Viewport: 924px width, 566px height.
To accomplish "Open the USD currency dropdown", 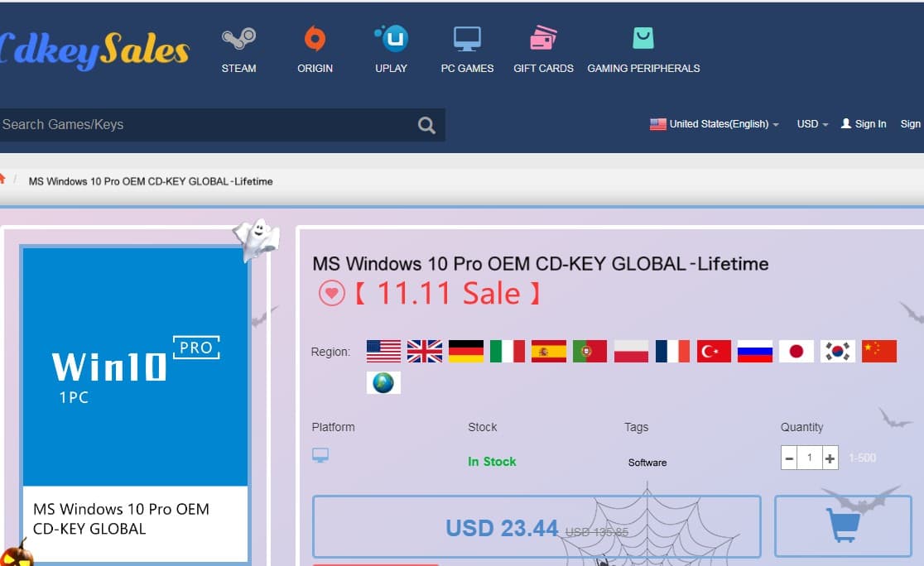I will coord(811,123).
